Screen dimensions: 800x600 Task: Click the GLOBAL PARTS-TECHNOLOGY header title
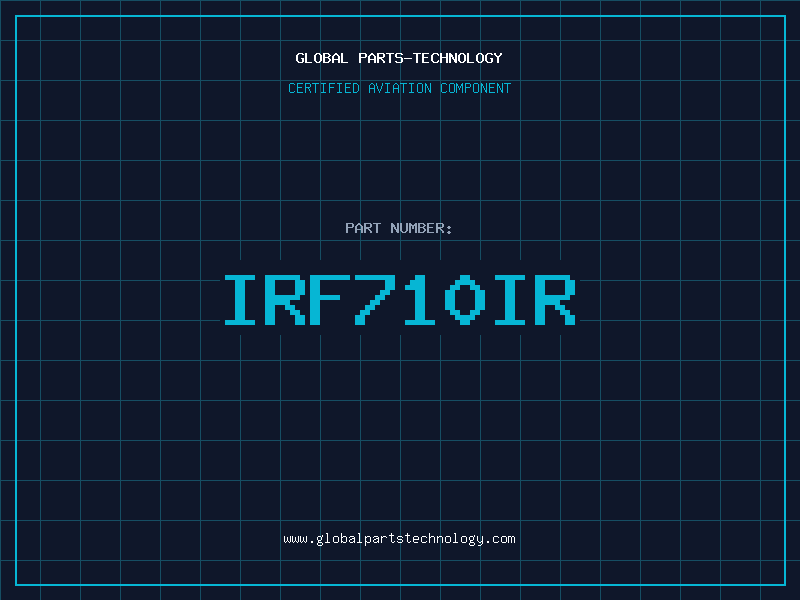(399, 58)
